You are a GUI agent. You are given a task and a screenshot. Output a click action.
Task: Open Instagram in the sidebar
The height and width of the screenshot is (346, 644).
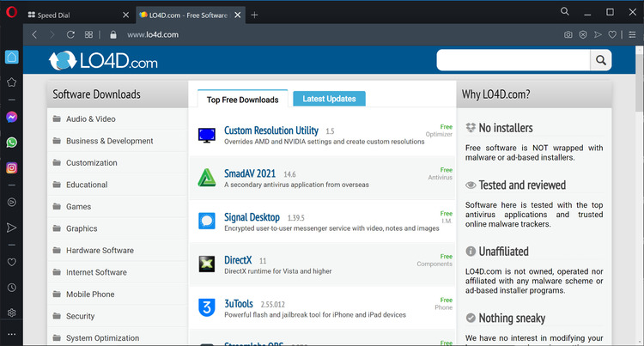coord(11,168)
